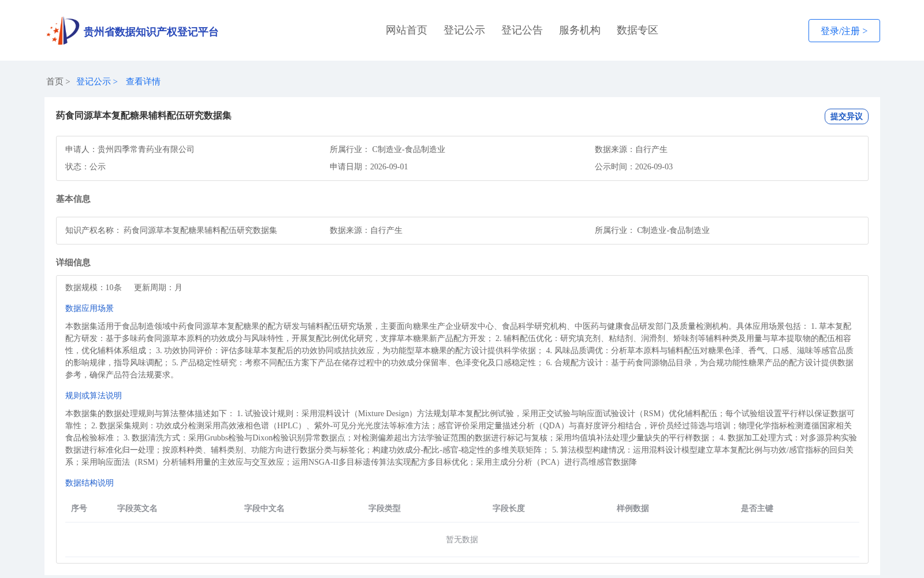Click 所属行业 value in 基本信息 box

pyautogui.click(x=673, y=230)
